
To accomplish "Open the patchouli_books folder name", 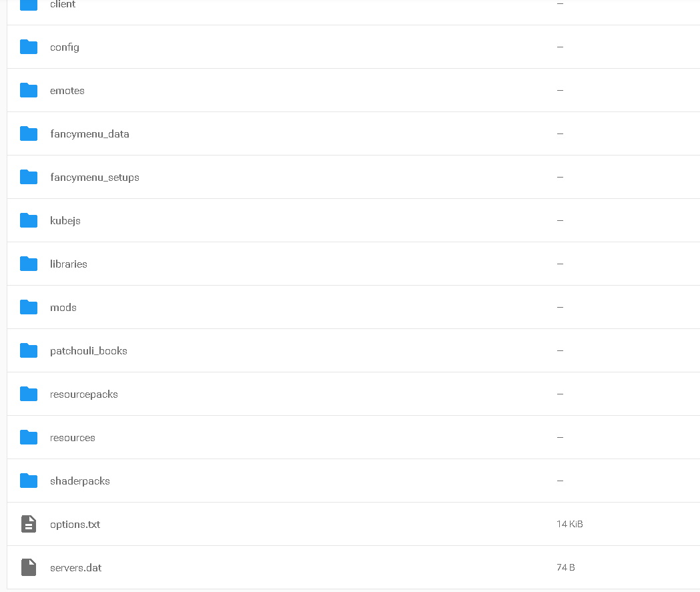I will tap(88, 351).
